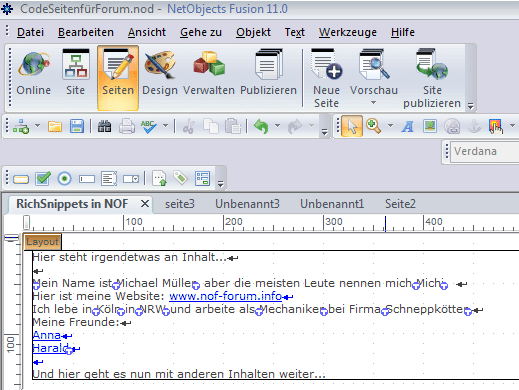Open the redo history dropdown
This screenshot has height=390, width=519.
coord(311,126)
